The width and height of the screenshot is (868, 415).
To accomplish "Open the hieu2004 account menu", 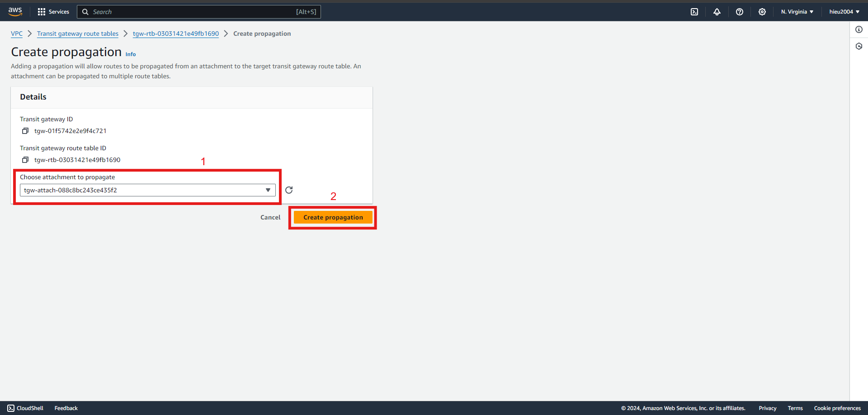I will [844, 12].
